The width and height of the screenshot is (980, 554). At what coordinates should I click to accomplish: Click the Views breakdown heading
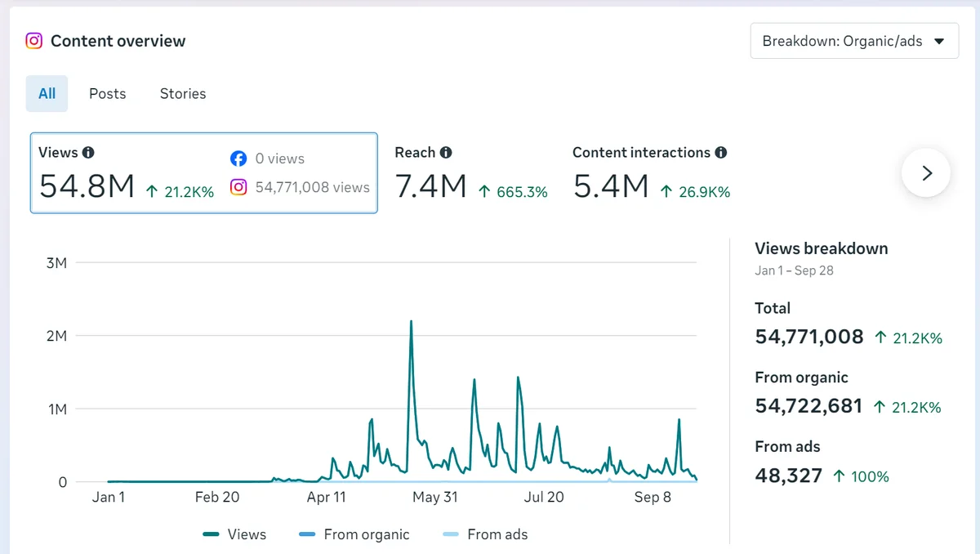pyautogui.click(x=822, y=248)
